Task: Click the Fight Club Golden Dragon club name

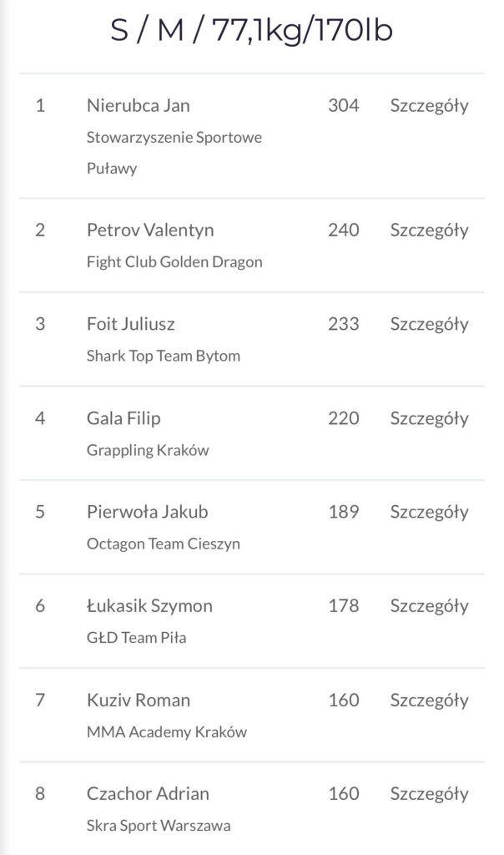Action: coord(174,262)
